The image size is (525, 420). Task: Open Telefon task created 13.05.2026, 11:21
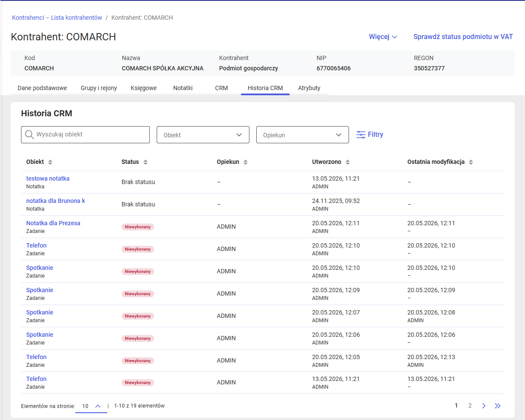tap(36, 379)
